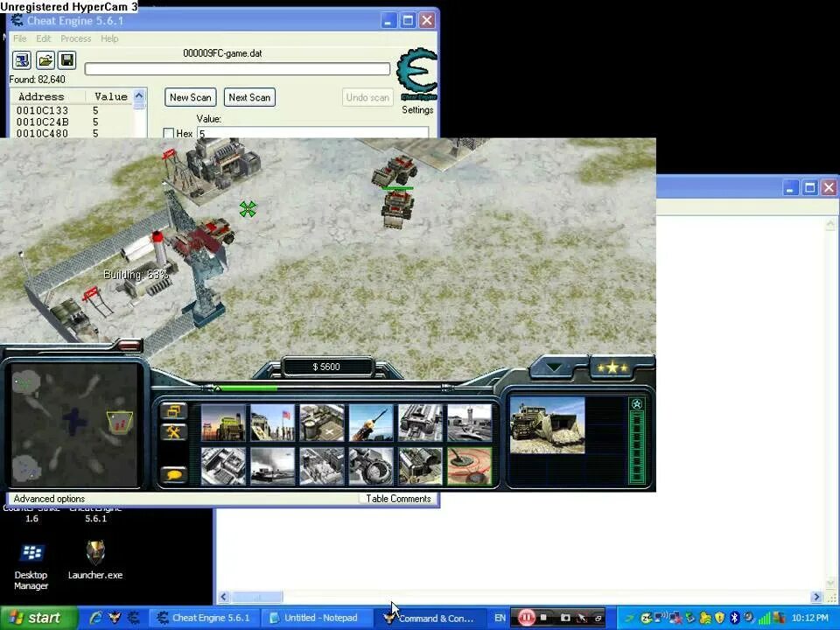Click the address list scroll-up arrow

coord(139,95)
